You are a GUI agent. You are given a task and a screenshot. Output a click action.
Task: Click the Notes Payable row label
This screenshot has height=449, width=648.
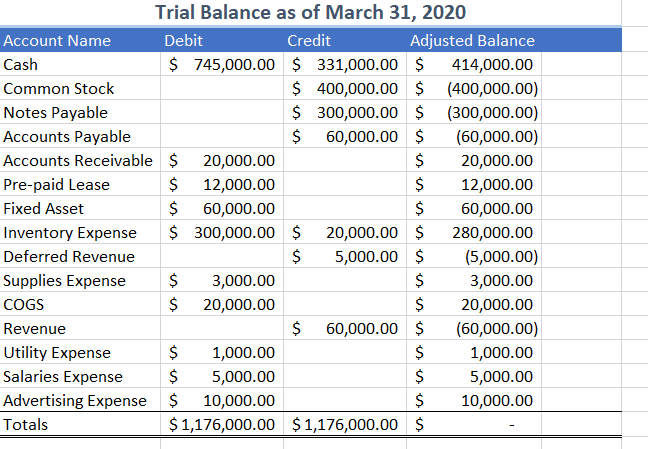tap(80, 112)
